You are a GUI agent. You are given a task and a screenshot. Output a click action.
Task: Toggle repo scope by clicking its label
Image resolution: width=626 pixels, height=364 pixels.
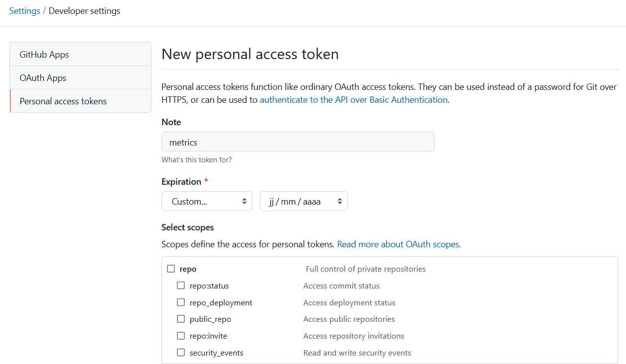(188, 269)
